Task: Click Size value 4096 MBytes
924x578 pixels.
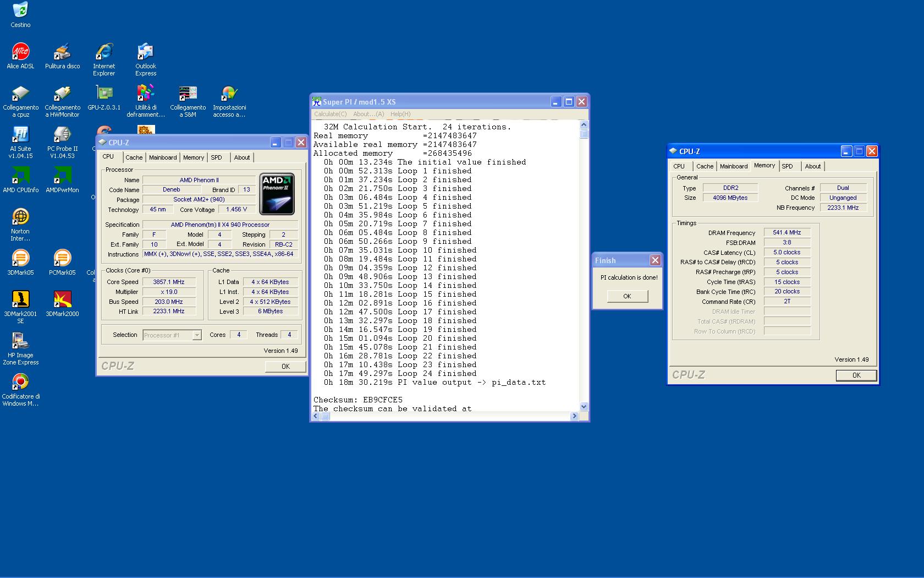Action: click(x=730, y=198)
